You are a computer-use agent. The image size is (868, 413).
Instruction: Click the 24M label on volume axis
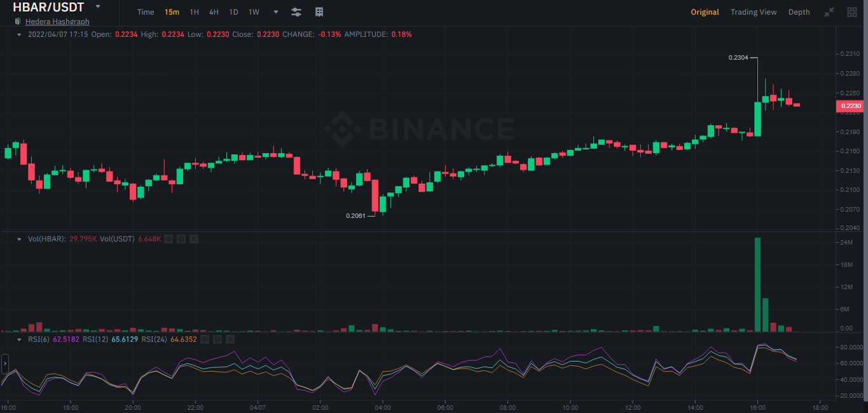coord(846,243)
